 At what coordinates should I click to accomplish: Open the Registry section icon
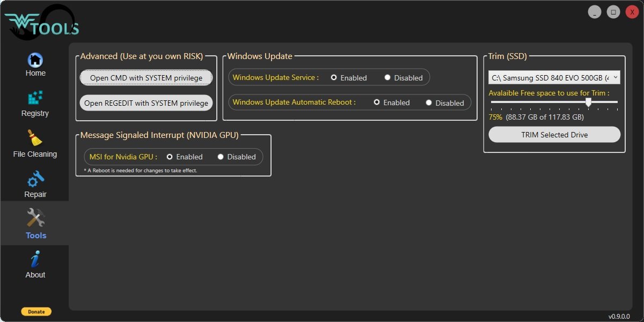click(x=35, y=99)
